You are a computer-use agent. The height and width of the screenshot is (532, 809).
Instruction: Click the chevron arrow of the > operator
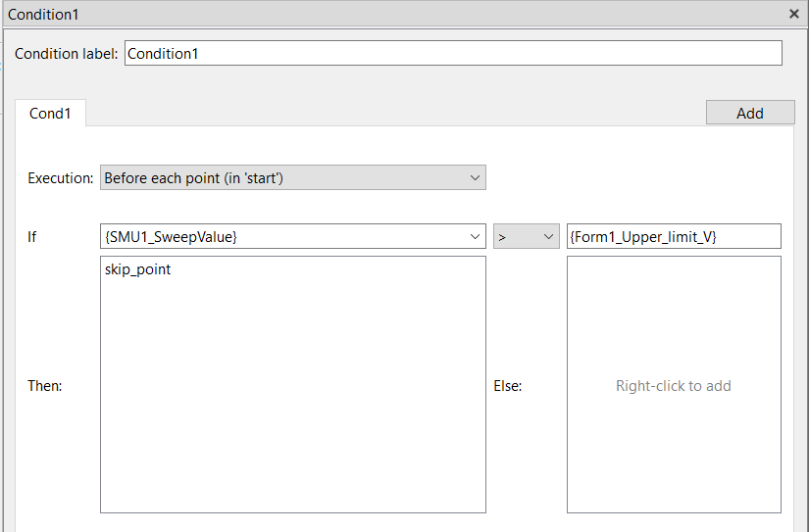click(548, 237)
